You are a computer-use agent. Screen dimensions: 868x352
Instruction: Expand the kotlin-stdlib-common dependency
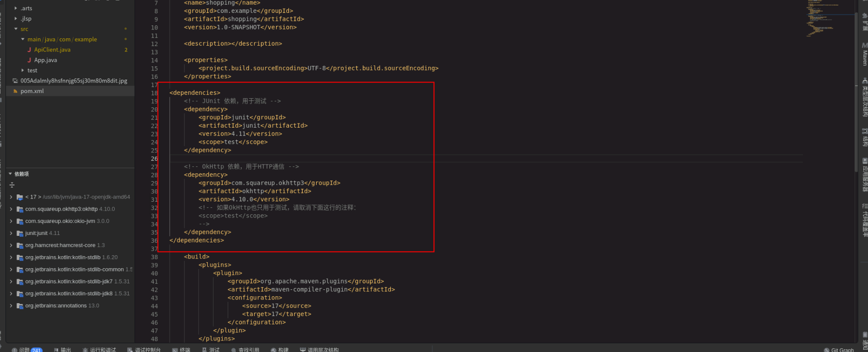click(x=11, y=269)
